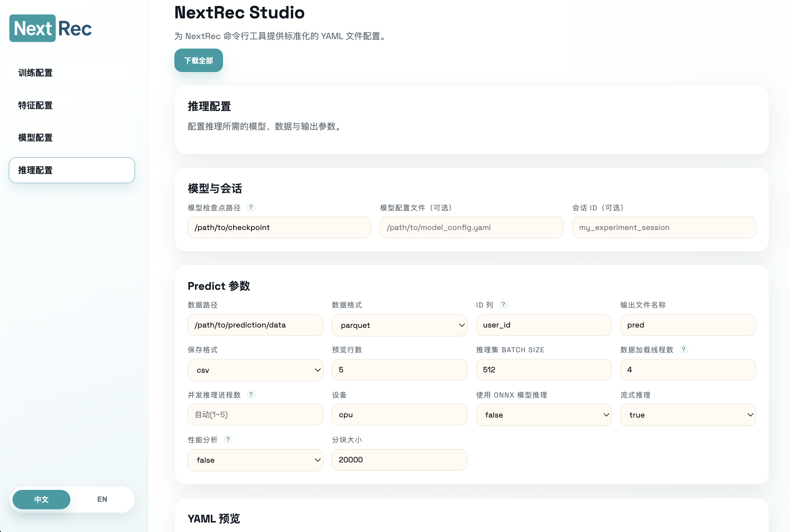Image resolution: width=790 pixels, height=532 pixels.
Task: Open the 流式推理 true dropdown
Action: (x=688, y=415)
